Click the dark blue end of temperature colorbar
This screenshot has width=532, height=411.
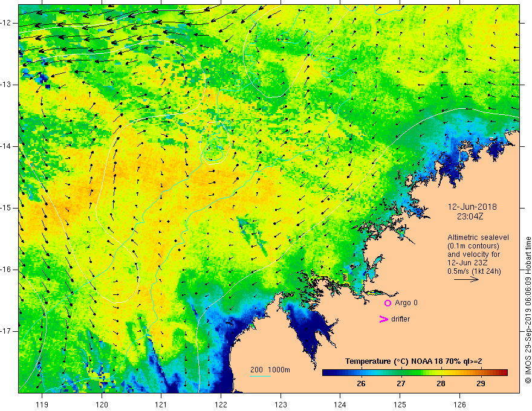tap(326, 373)
